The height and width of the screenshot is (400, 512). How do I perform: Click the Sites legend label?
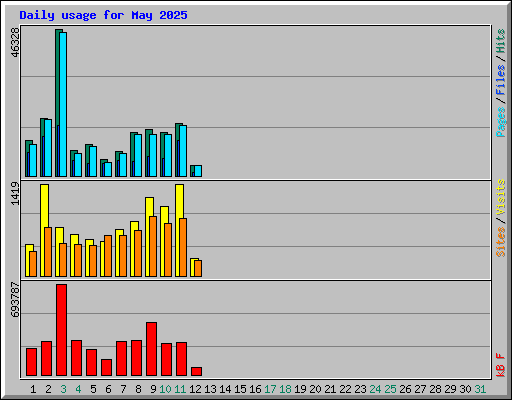point(500,242)
